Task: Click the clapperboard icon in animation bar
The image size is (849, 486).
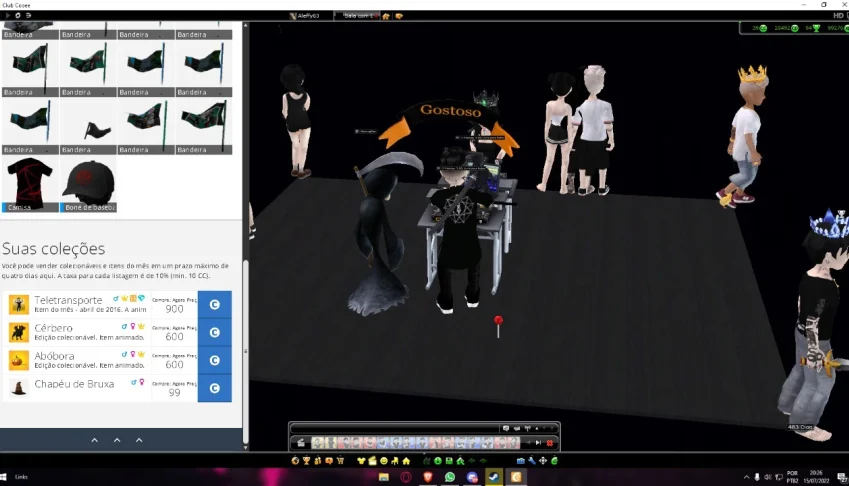Action: [x=301, y=443]
